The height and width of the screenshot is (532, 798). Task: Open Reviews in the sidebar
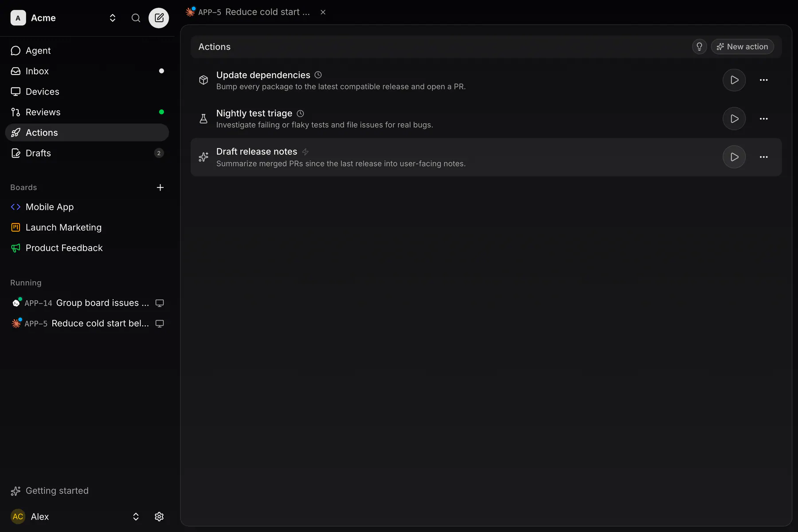click(x=87, y=112)
